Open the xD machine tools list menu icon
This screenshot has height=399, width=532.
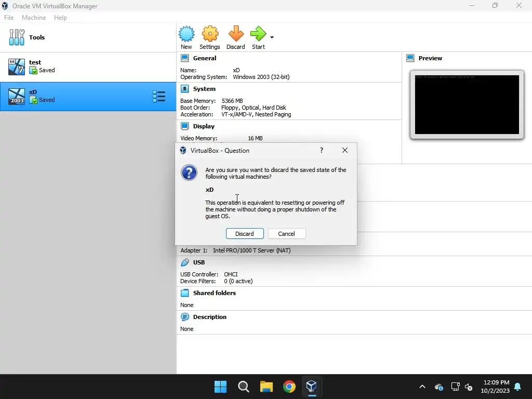(159, 96)
